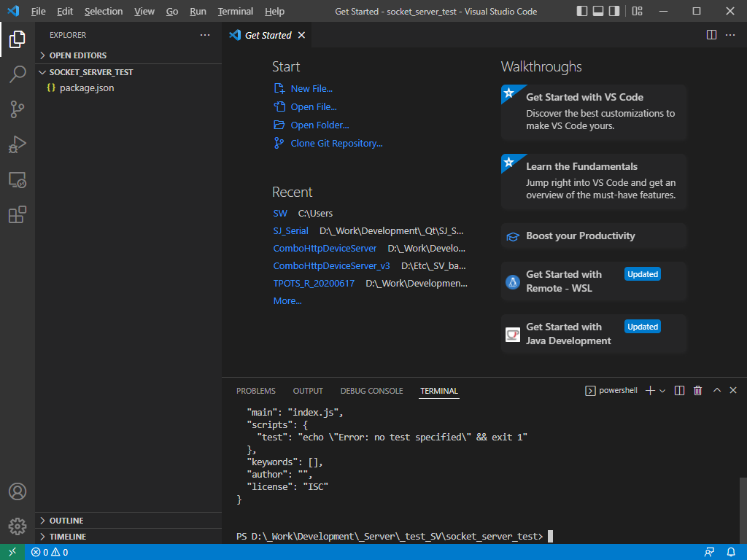747x560 pixels.
Task: Select the Get Started editor tab
Action: (x=267, y=35)
